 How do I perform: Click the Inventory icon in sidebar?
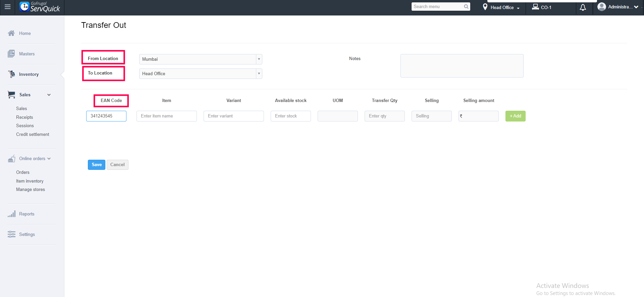[11, 74]
